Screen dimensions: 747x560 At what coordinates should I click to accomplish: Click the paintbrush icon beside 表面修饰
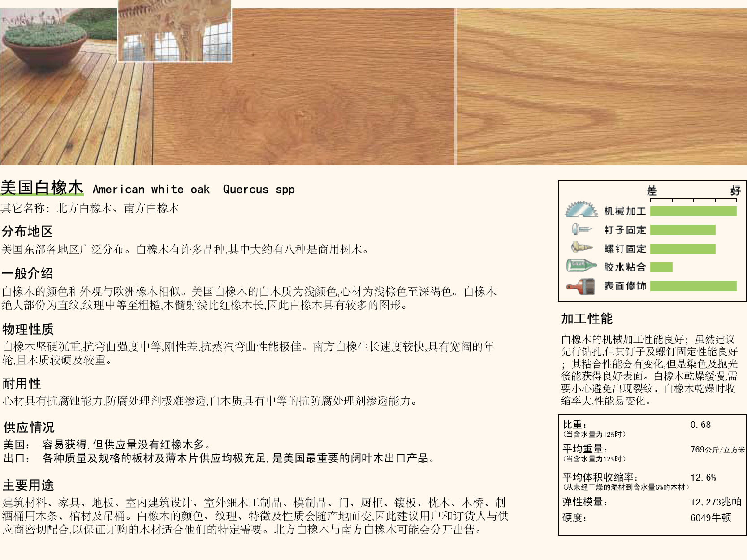pyautogui.click(x=581, y=286)
